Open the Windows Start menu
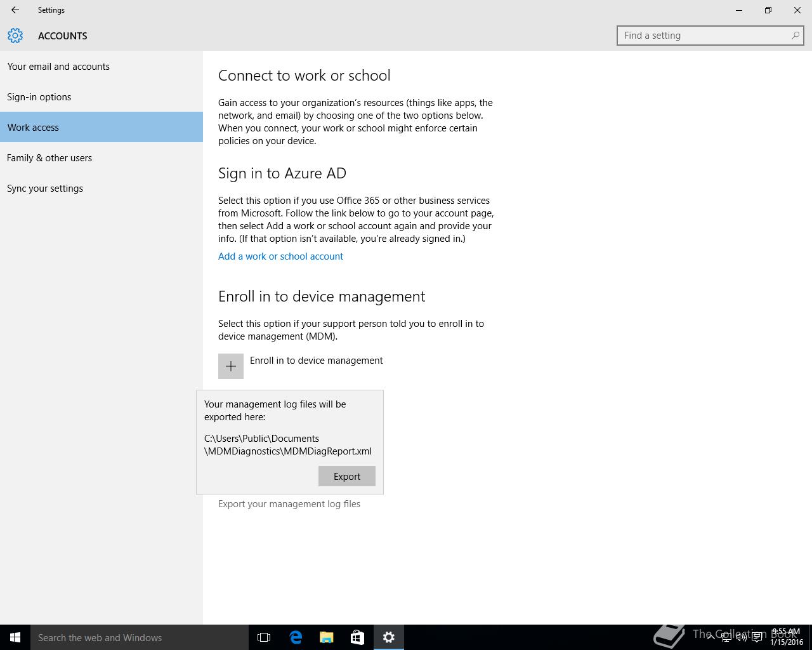 point(15,637)
